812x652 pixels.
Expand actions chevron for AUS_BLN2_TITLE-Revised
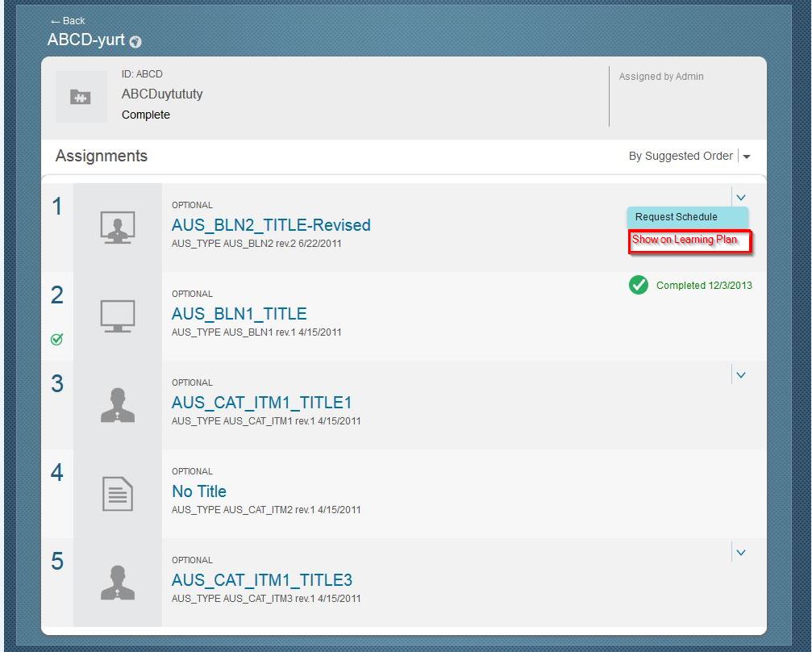click(741, 198)
